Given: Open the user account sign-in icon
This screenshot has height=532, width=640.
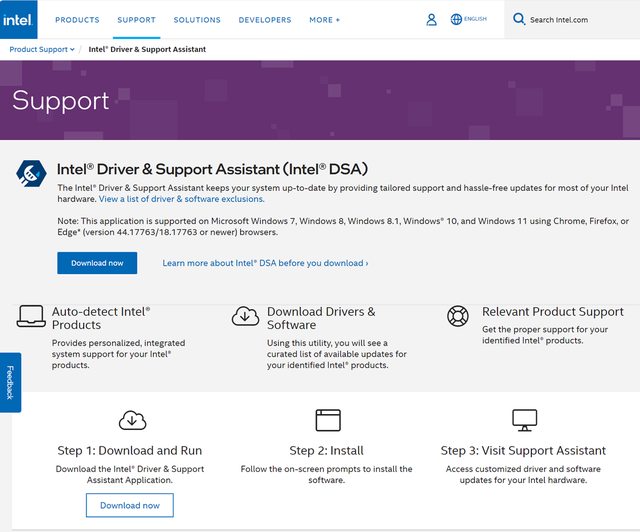Looking at the screenshot, I should [x=431, y=19].
